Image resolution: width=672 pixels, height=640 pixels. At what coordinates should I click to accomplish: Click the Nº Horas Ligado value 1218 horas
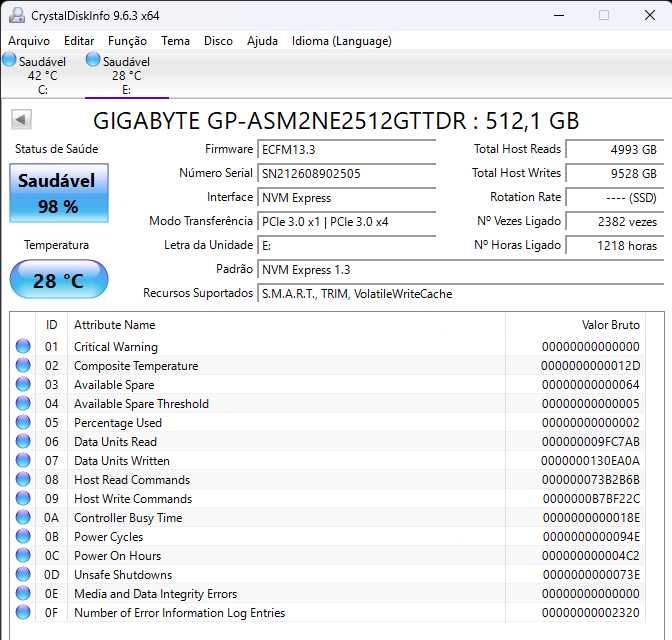(x=615, y=246)
